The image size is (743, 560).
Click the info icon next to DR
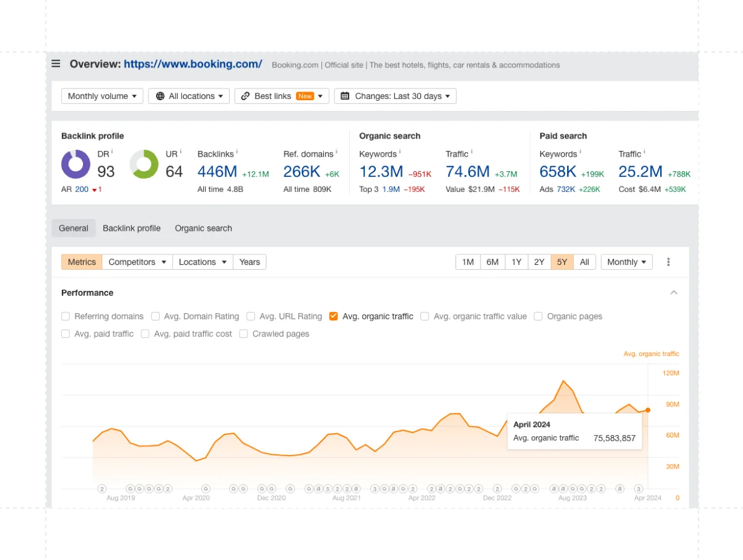pyautogui.click(x=112, y=152)
